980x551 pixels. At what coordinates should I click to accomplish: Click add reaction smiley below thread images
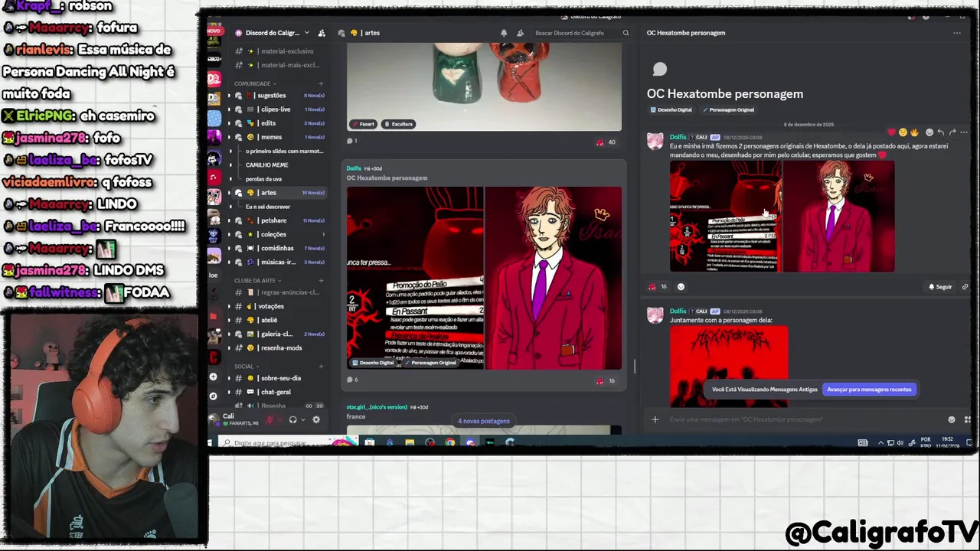[x=681, y=287]
